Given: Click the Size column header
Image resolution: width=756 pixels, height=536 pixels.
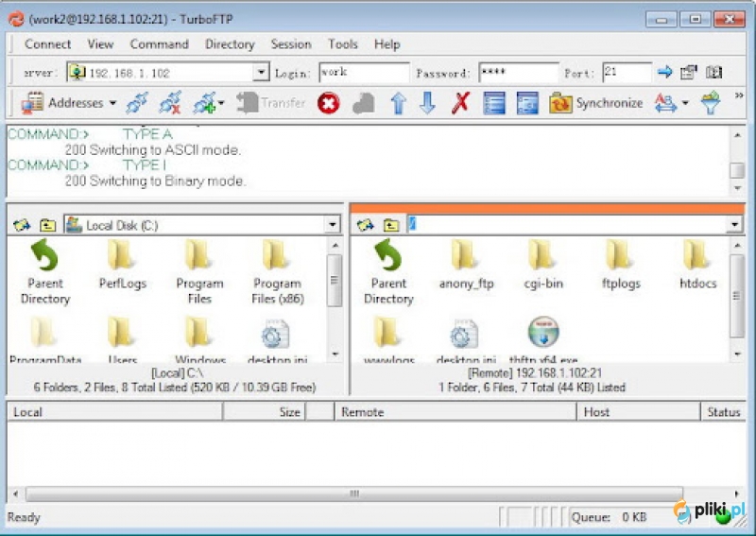Looking at the screenshot, I should tap(264, 412).
